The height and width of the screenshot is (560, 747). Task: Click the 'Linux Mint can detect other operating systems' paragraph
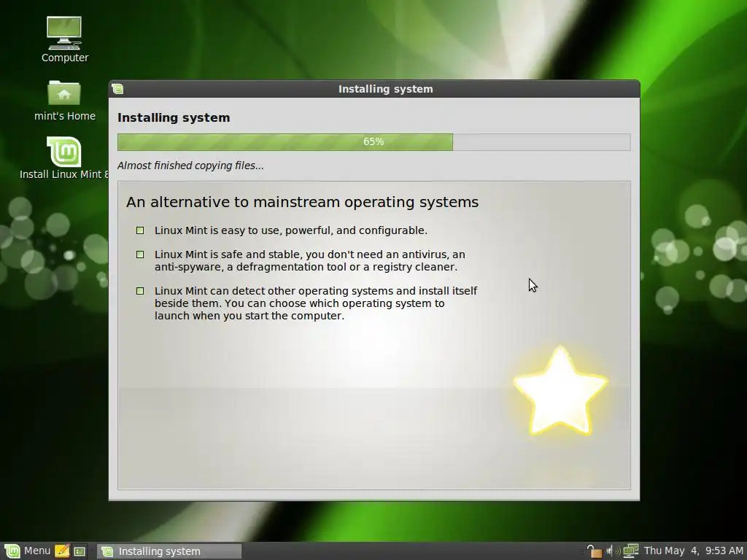click(x=316, y=303)
